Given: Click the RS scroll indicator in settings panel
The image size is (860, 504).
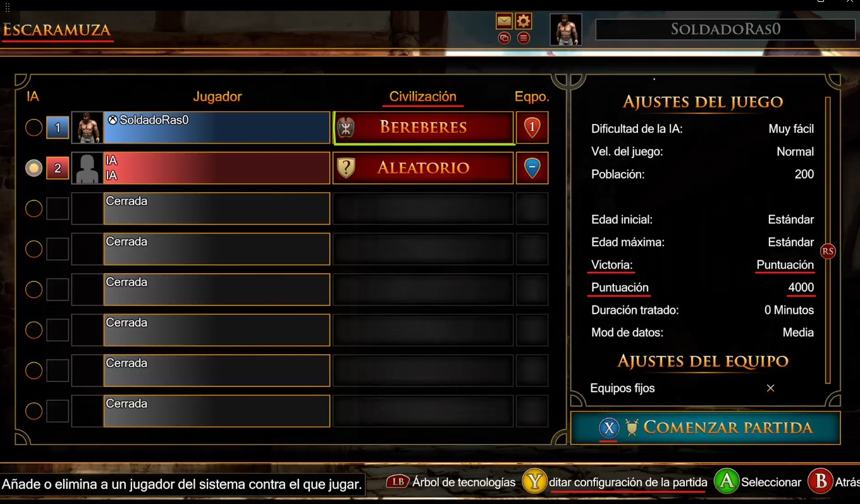Looking at the screenshot, I should 828,251.
